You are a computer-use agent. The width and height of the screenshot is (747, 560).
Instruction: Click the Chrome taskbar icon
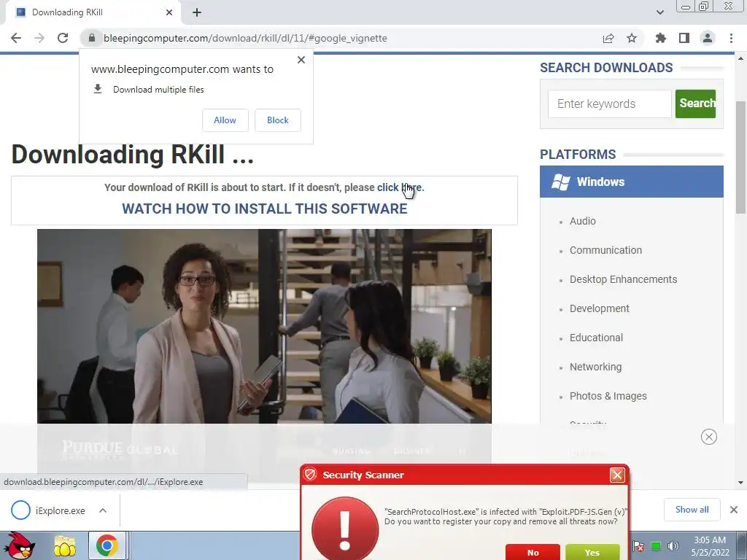(x=107, y=545)
